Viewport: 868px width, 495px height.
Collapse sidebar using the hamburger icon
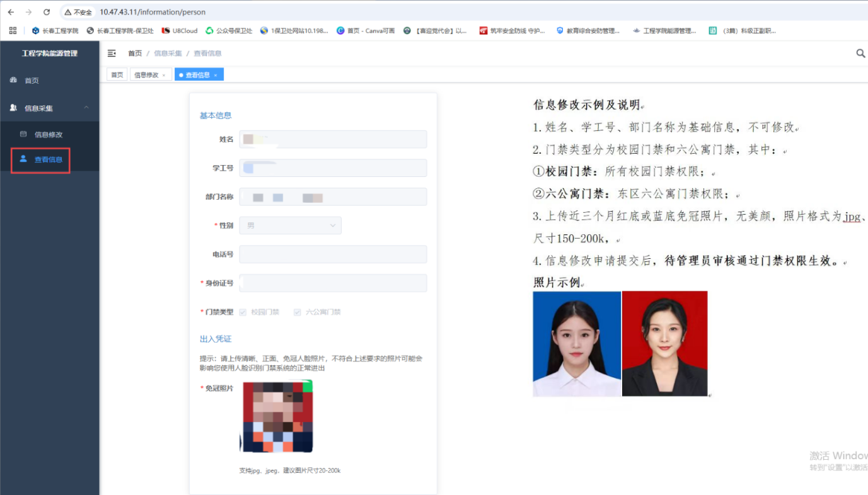(x=112, y=54)
